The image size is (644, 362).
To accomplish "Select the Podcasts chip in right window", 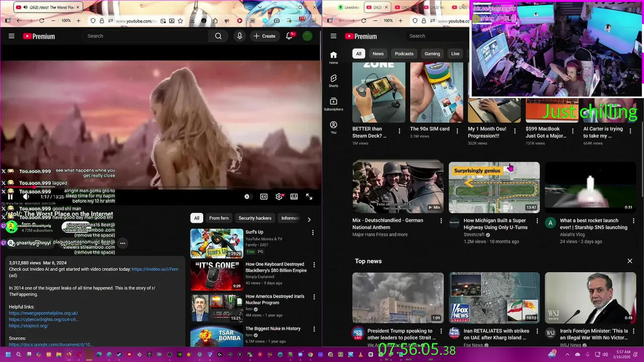I will 404,54.
